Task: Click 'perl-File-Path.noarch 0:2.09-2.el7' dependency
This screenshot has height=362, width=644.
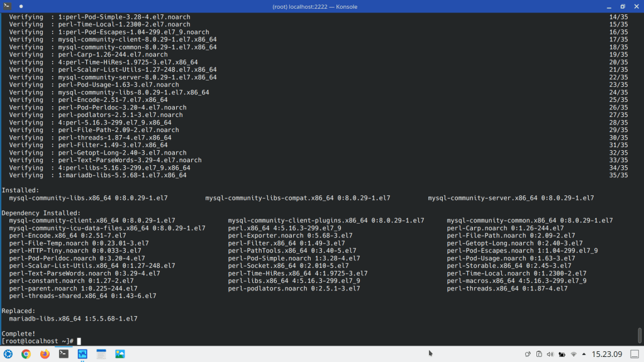Action: tap(511, 236)
